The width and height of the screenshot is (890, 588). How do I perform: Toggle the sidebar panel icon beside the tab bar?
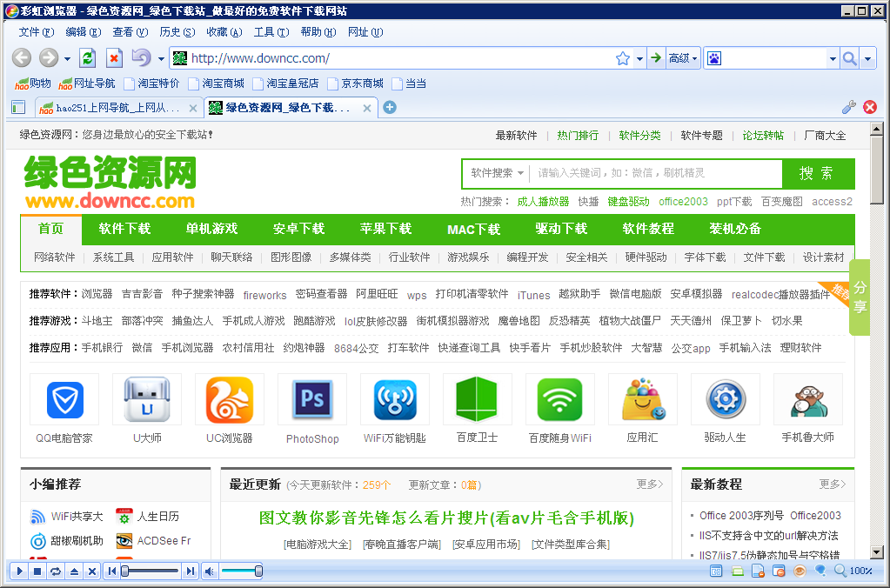(17, 107)
